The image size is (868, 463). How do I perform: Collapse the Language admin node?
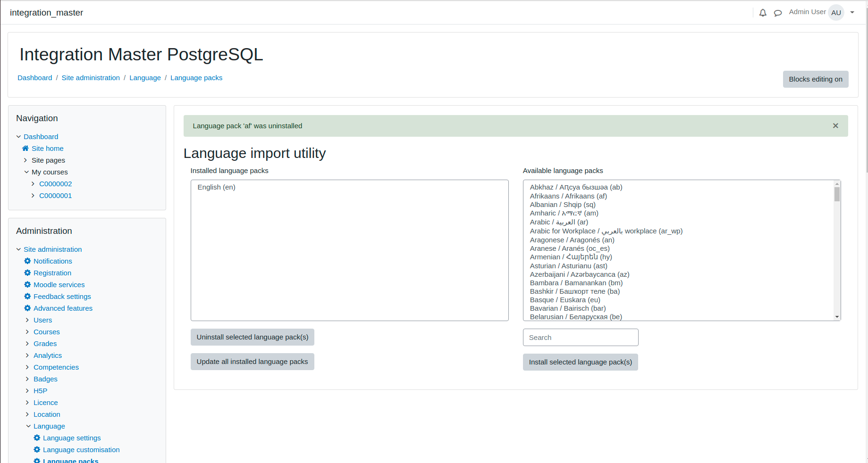[x=28, y=426]
